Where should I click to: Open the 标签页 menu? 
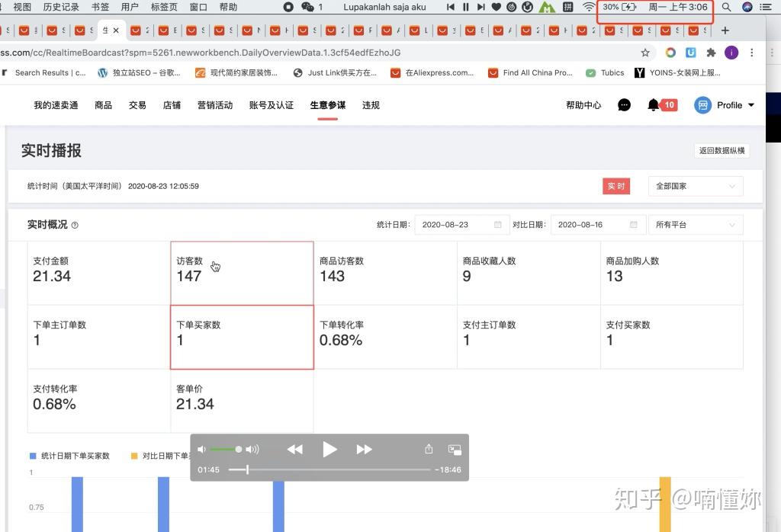tap(164, 7)
